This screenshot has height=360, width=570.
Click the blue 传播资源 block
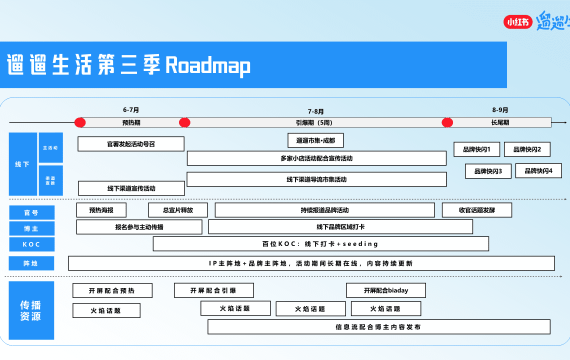(31, 311)
